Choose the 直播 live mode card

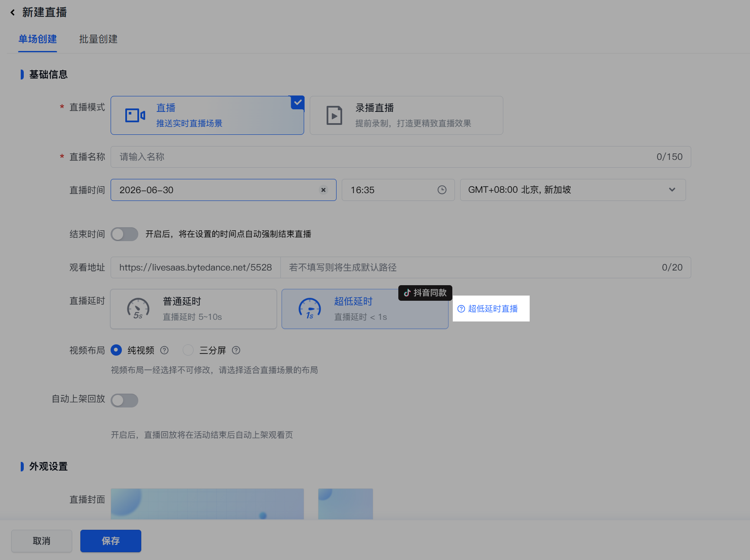click(207, 115)
